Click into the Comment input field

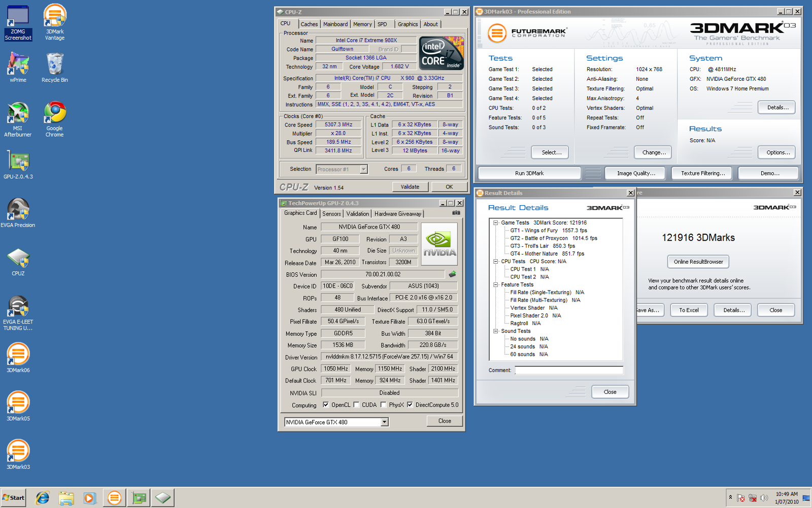pyautogui.click(x=569, y=370)
